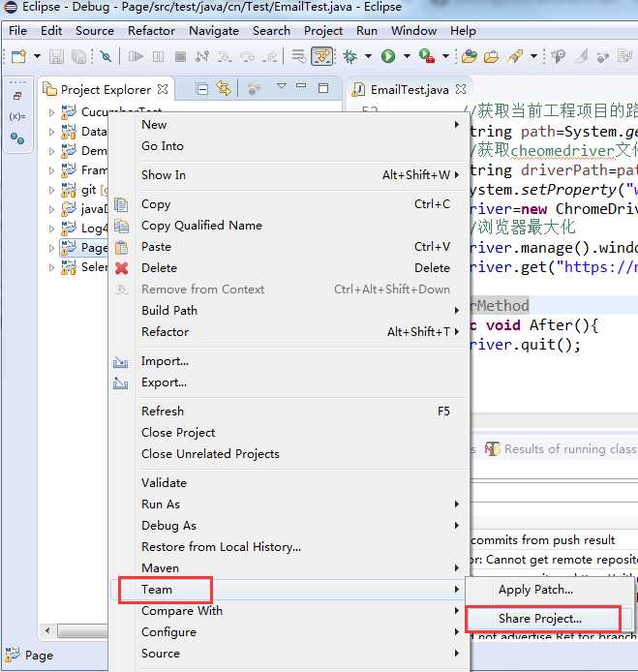Open the Navigate menu

click(214, 31)
